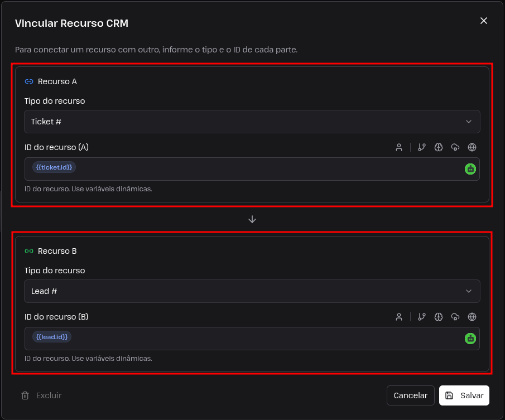Viewport: 505px width, 420px height.
Task: Click the cloud sync icon for recurso (B)
Action: click(x=455, y=317)
